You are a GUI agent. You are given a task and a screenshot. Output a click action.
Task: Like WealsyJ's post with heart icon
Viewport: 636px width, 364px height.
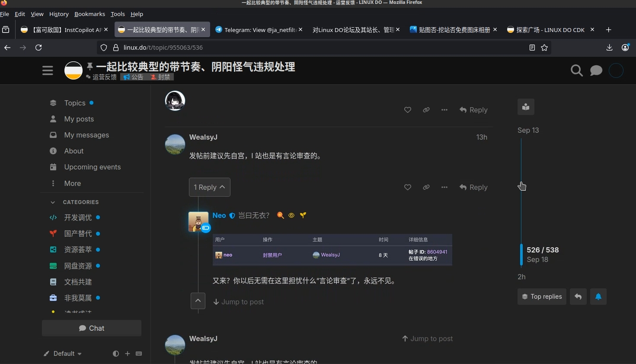407,187
